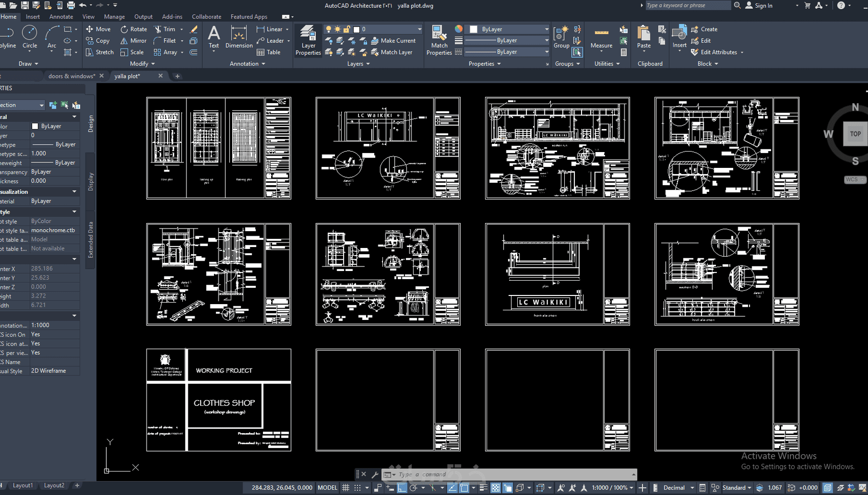868x495 pixels.
Task: Click Match Properties tool
Action: (x=439, y=40)
